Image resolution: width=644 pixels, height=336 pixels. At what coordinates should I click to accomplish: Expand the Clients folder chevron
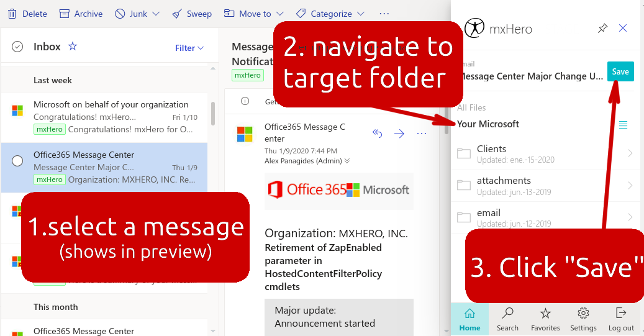tap(630, 153)
